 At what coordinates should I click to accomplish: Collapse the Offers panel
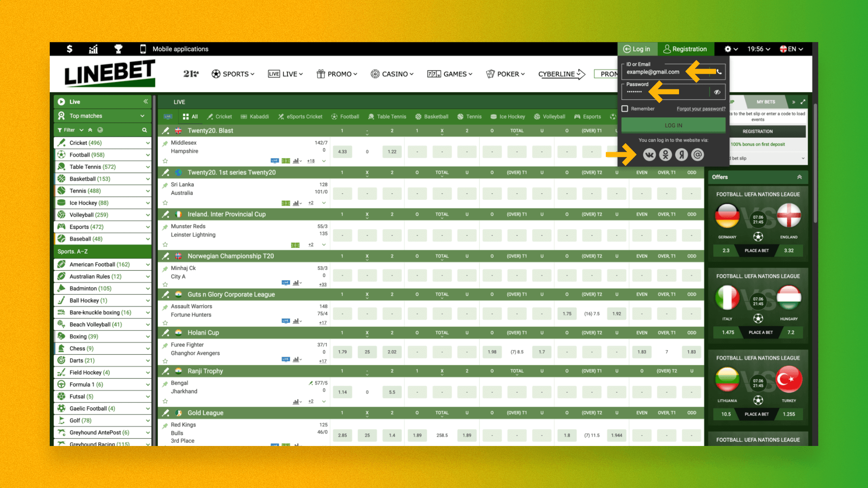799,177
